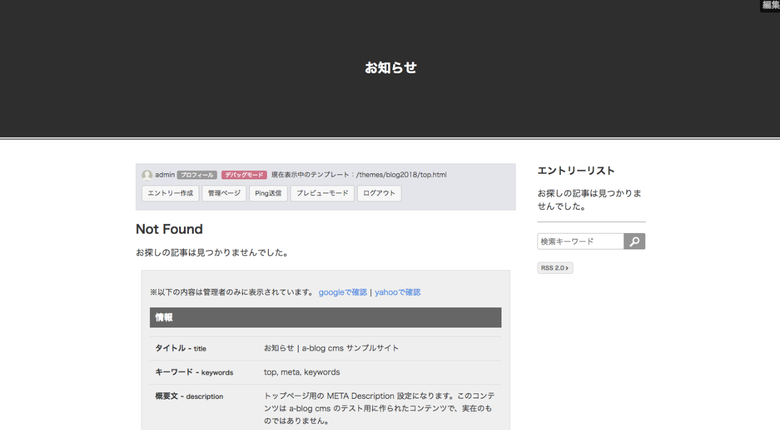The width and height of the screenshot is (780, 430).
Task: Select the admin username text
Action: (x=165, y=175)
